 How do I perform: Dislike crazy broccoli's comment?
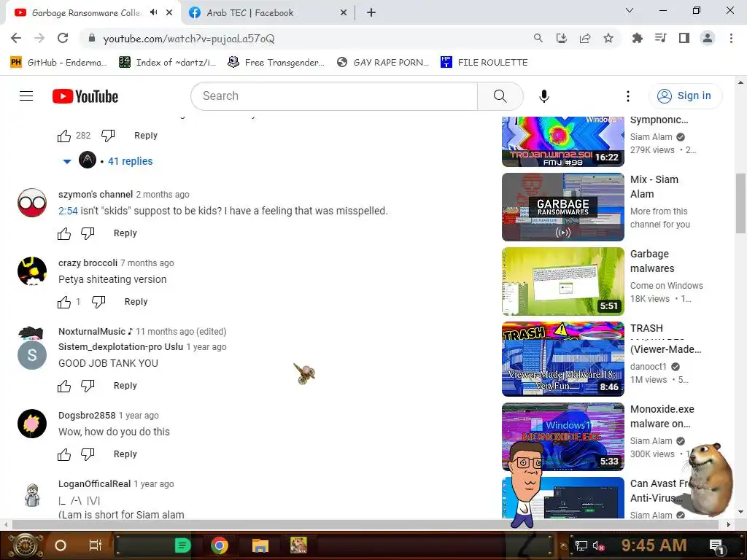pos(98,302)
